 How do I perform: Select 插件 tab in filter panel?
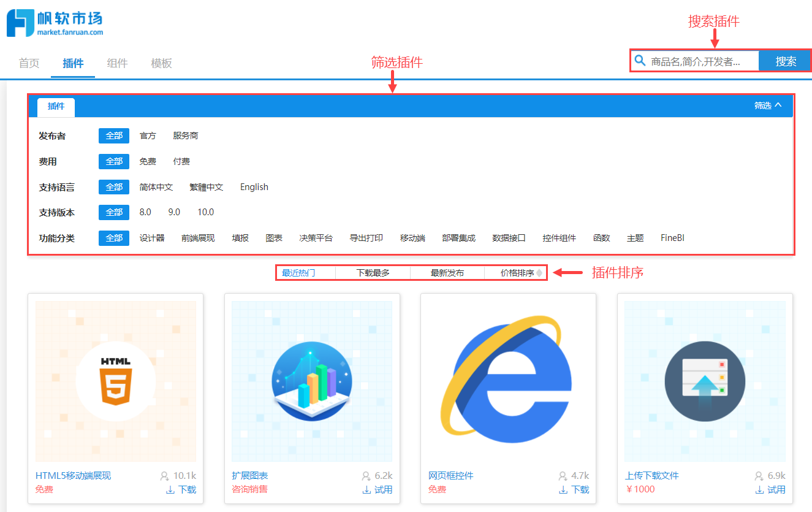pyautogui.click(x=56, y=107)
